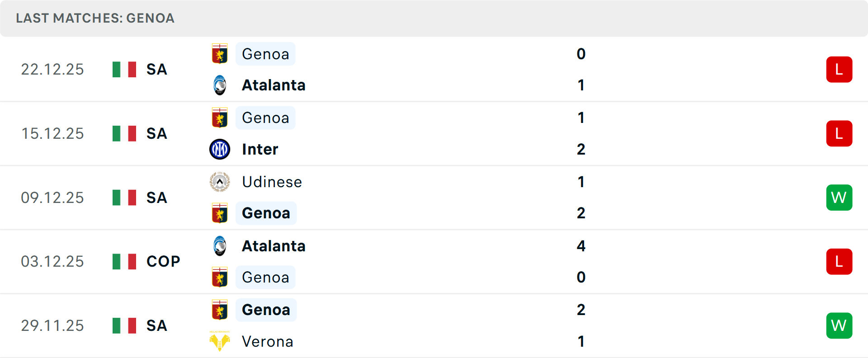This screenshot has height=358, width=868.
Task: Click the green W badge for the Udinese match
Action: [839, 198]
